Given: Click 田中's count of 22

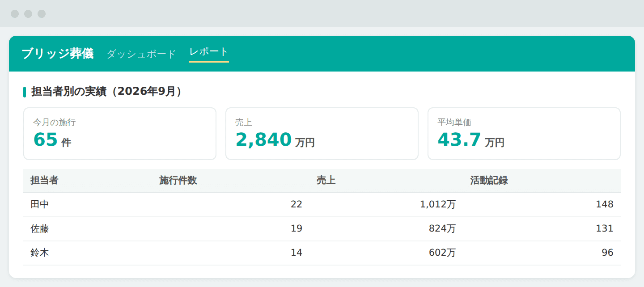Looking at the screenshot, I should pos(297,205).
